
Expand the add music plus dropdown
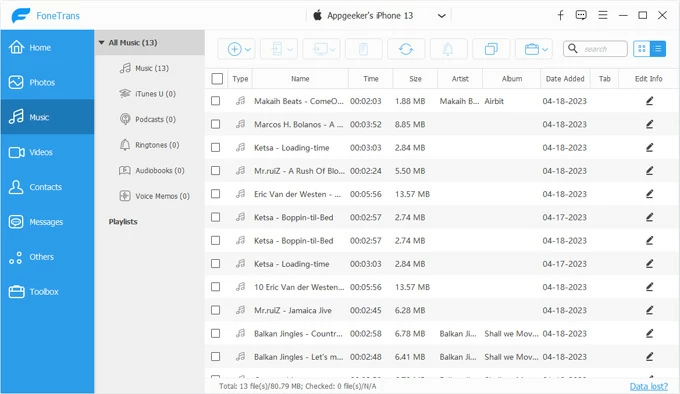pyautogui.click(x=236, y=49)
